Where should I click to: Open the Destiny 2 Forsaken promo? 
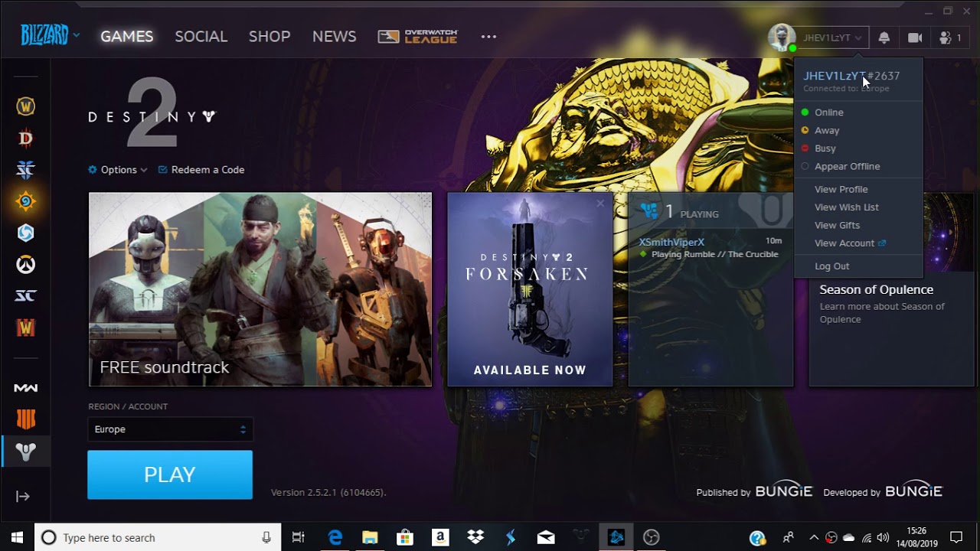pyautogui.click(x=530, y=289)
